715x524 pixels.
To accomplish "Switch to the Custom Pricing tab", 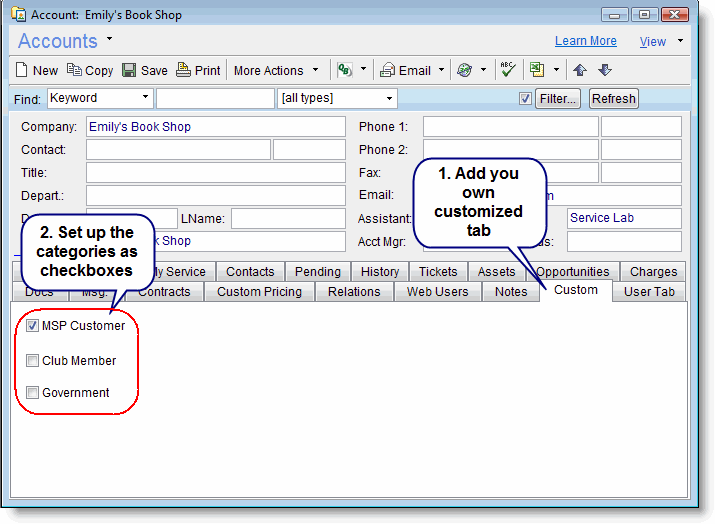I will (259, 292).
